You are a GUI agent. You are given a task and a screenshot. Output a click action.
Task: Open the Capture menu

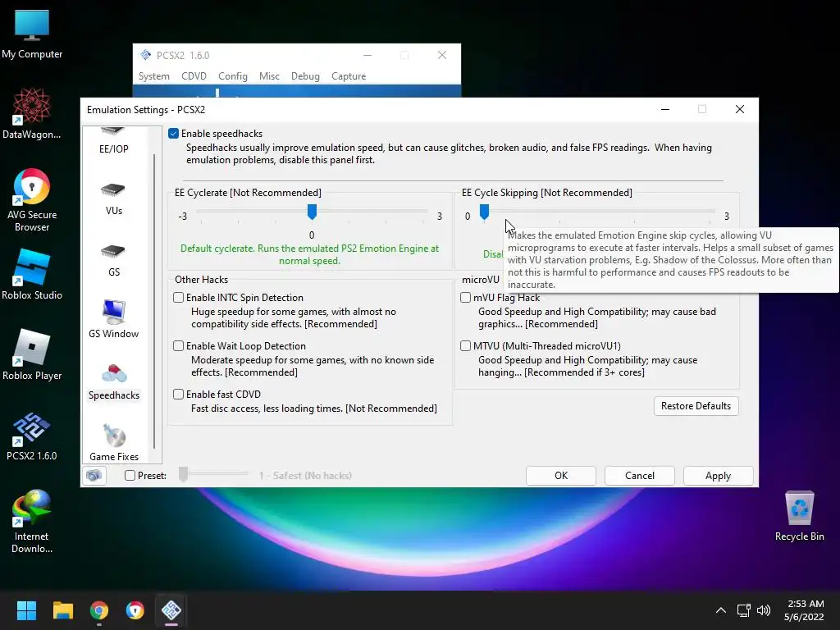(x=349, y=76)
